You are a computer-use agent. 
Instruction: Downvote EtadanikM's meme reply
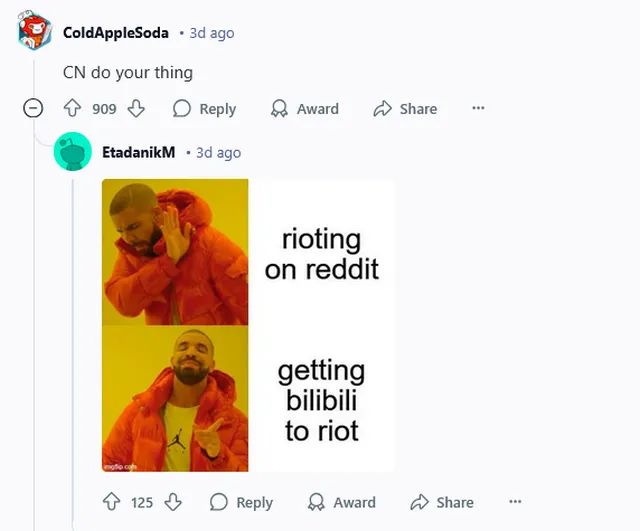pyautogui.click(x=173, y=502)
